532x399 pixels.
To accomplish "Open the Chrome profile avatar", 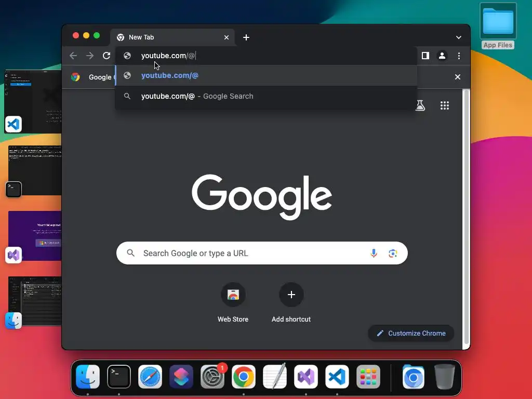I will coord(442,56).
